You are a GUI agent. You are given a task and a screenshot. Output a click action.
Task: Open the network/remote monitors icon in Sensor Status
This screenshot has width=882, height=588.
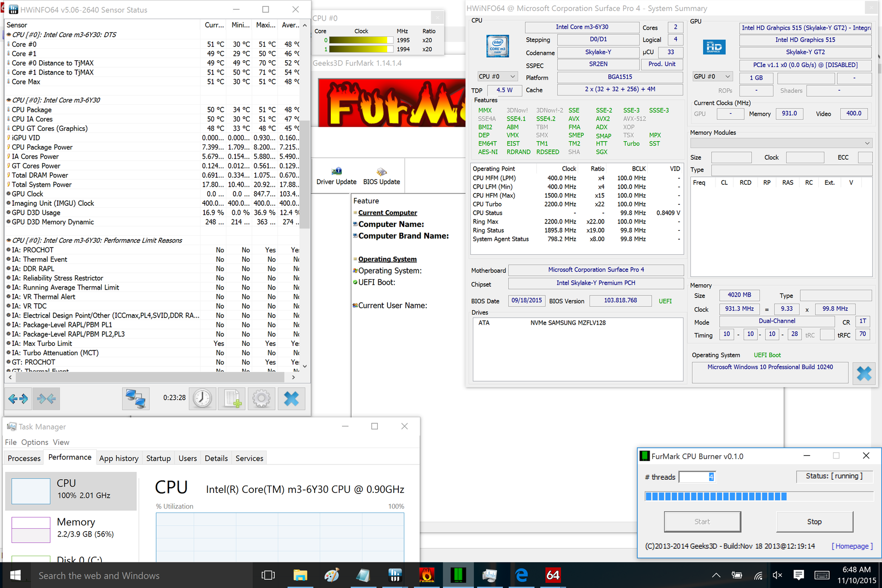pyautogui.click(x=136, y=399)
